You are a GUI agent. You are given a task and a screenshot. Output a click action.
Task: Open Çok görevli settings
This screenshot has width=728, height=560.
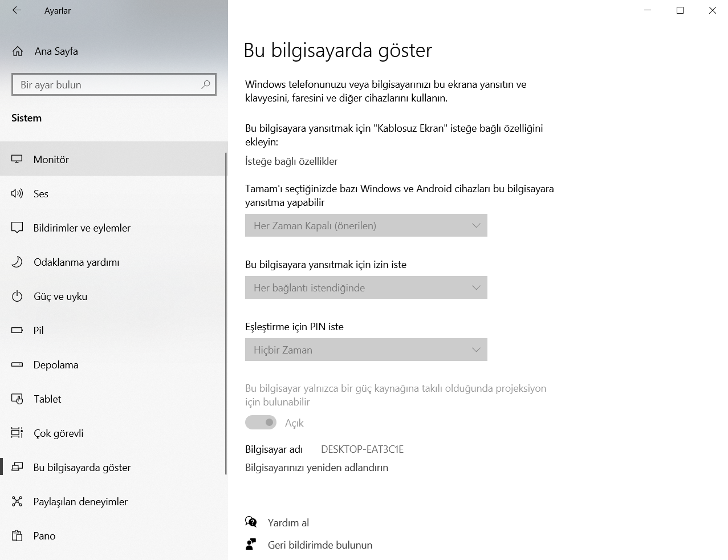[113, 433]
